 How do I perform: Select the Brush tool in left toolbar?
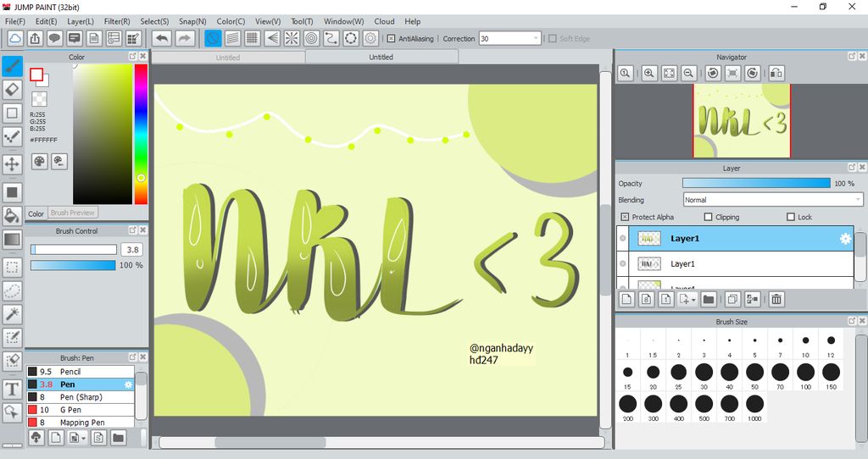(12, 66)
